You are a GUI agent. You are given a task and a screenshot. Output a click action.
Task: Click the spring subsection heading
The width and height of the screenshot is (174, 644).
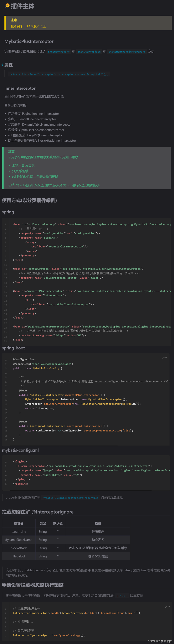pyautogui.click(x=8, y=212)
